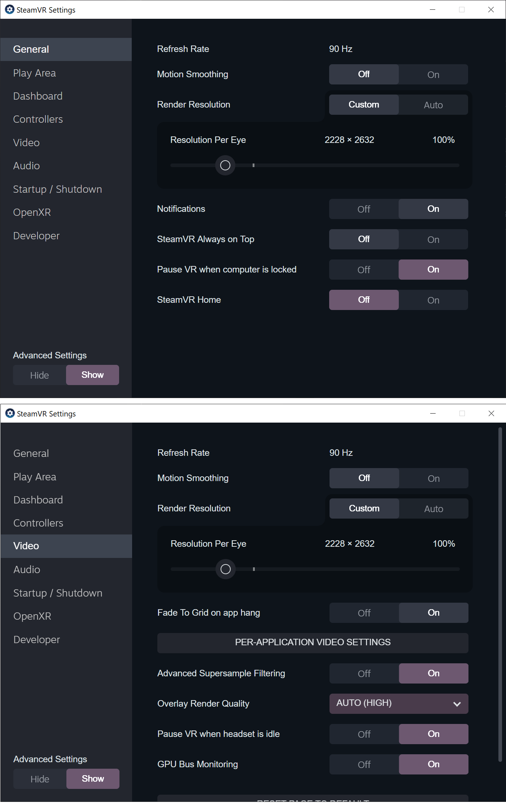Show Advanced Settings in bottom window

point(93,779)
